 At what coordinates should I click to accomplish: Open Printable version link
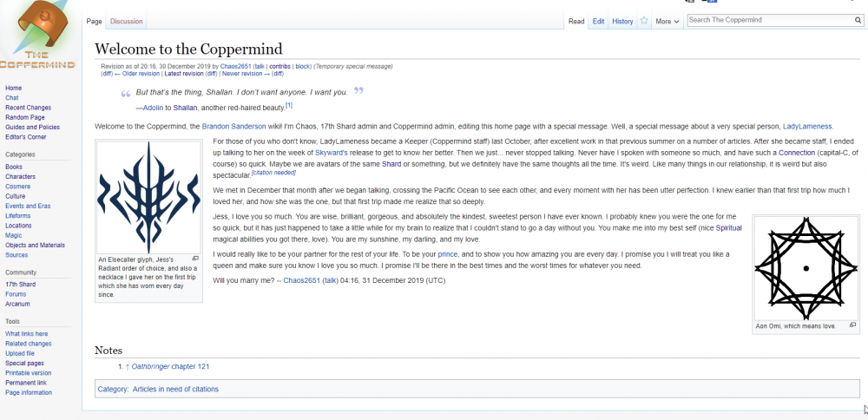(29, 373)
